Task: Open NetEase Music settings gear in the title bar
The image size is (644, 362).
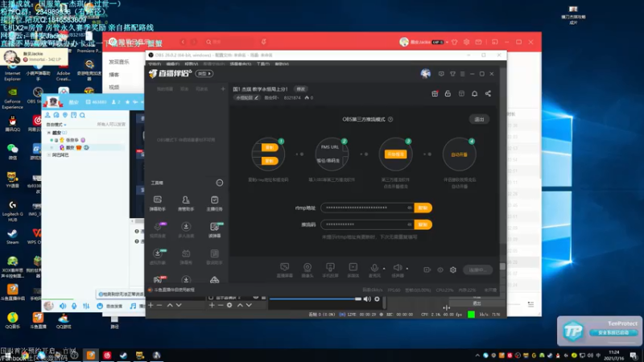Action: [466, 42]
